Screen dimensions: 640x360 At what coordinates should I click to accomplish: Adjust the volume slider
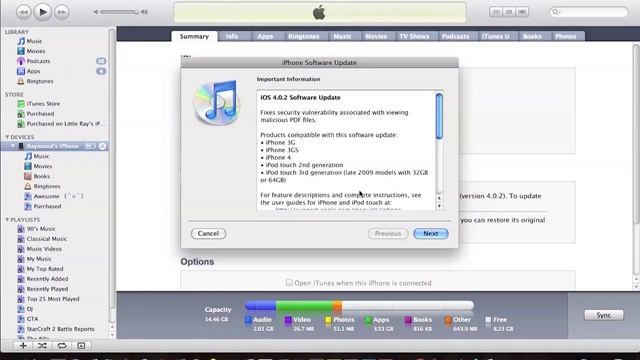tap(120, 12)
